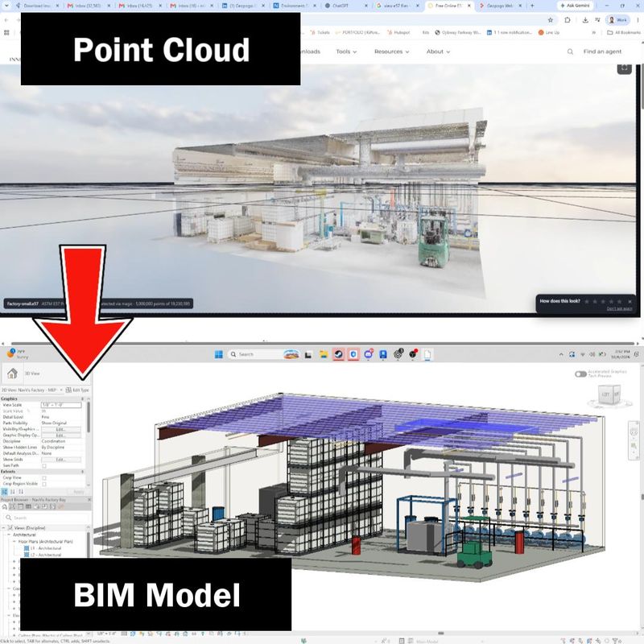Click the Detail Level value Fine
Image resolution: width=644 pixels, height=644 pixels.
pos(45,417)
